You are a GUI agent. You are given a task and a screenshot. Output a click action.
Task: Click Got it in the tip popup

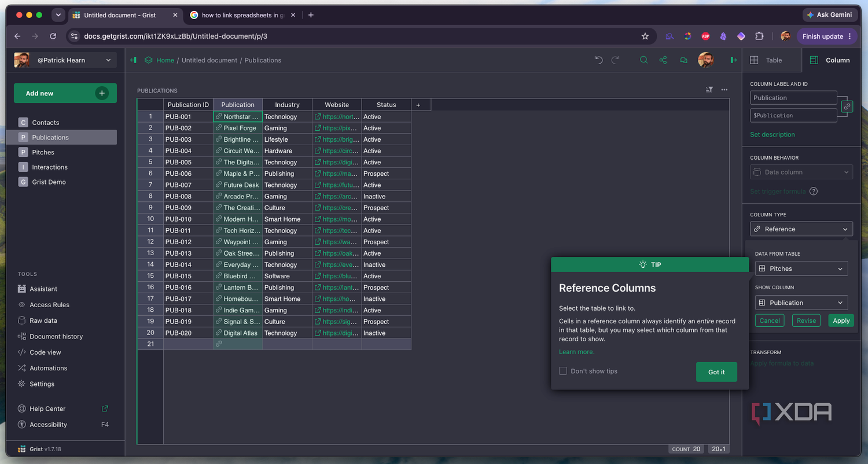(x=716, y=372)
